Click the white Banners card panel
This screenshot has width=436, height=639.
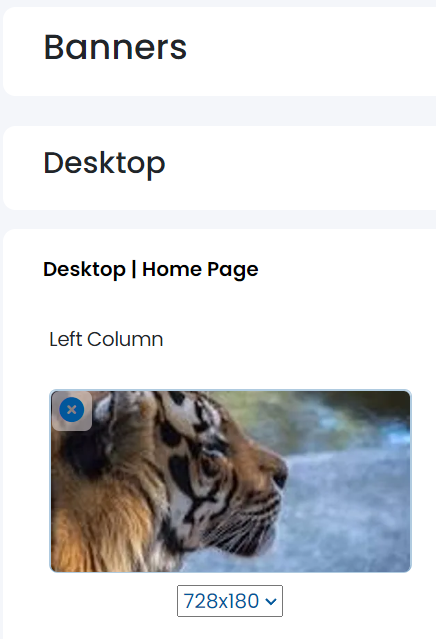click(219, 51)
